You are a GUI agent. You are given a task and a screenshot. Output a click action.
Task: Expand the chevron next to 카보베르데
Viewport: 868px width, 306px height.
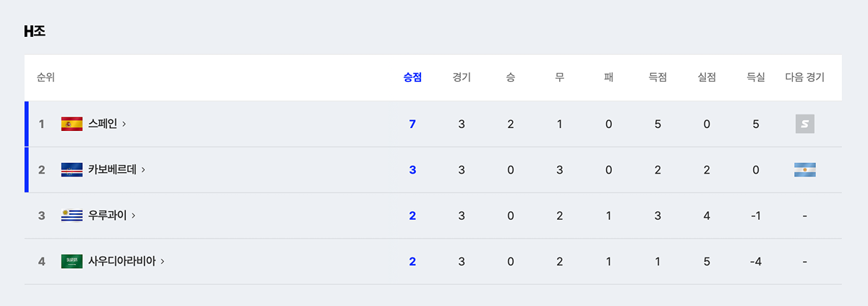[143, 170]
